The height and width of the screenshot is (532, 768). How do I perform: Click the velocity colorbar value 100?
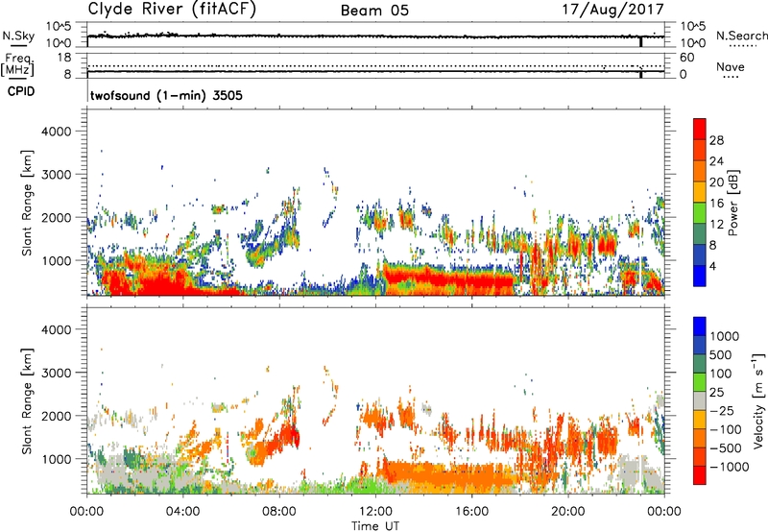tap(721, 374)
